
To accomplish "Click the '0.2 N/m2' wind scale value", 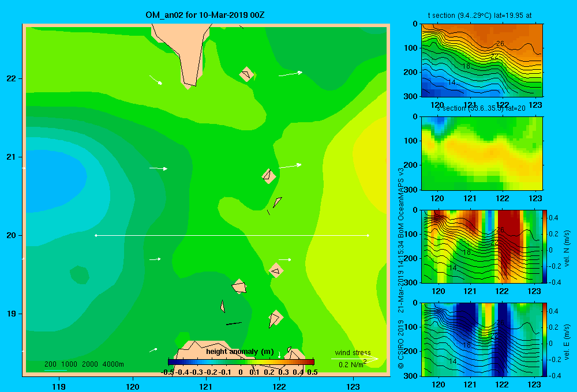I will tap(353, 364).
